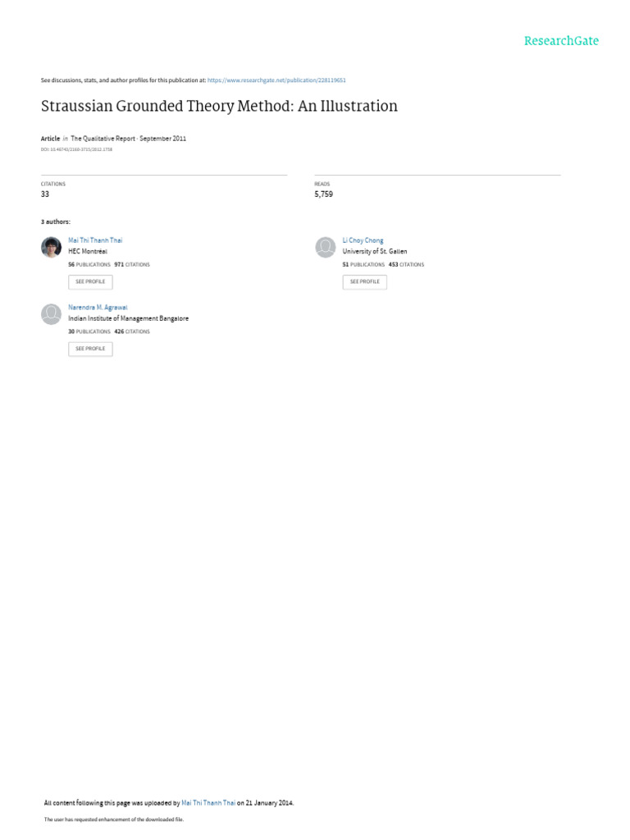630x840 pixels.
Task: Click The Qualitative Report journal name
Action: click(103, 138)
